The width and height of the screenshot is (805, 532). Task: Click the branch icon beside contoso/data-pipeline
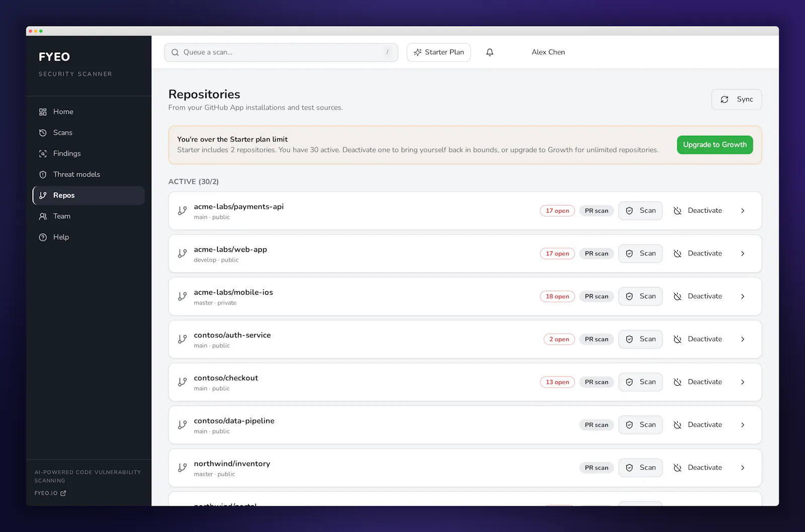(x=183, y=425)
